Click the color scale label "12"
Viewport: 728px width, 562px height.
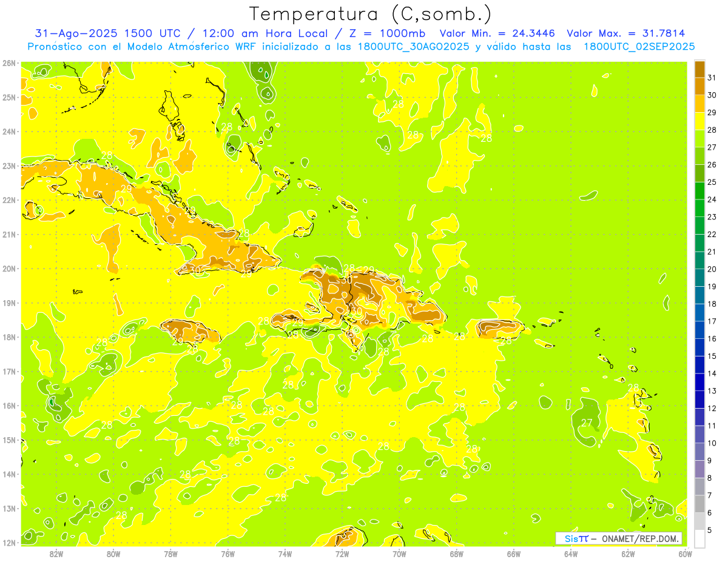pos(712,409)
